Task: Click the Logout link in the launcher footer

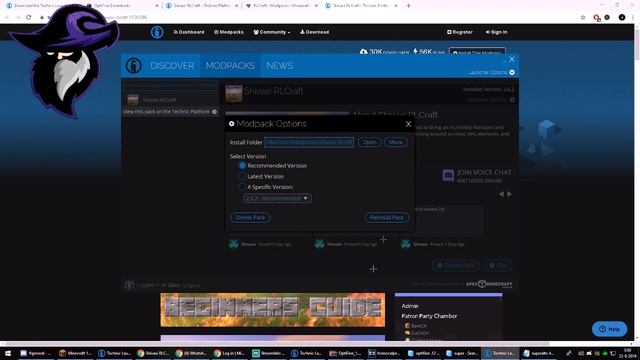Action: [x=191, y=285]
